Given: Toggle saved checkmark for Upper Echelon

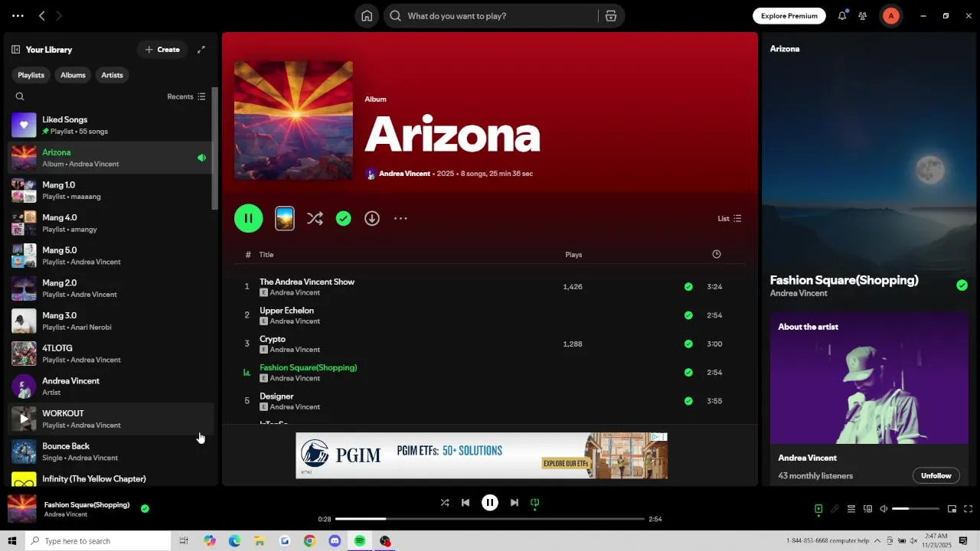Looking at the screenshot, I should [x=688, y=315].
